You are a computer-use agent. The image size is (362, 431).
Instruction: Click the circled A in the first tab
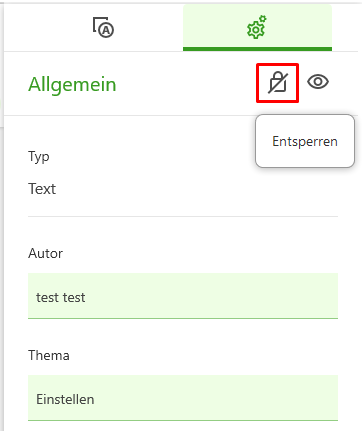point(106,30)
